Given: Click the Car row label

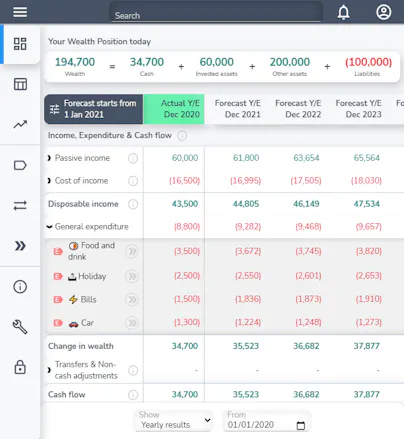Looking at the screenshot, I should point(81,323).
